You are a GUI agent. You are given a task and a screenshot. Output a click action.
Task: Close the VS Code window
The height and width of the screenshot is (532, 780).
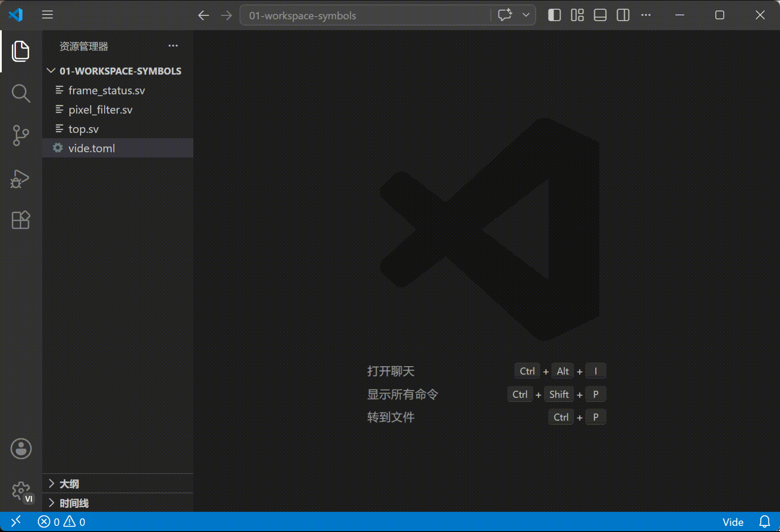(x=760, y=15)
